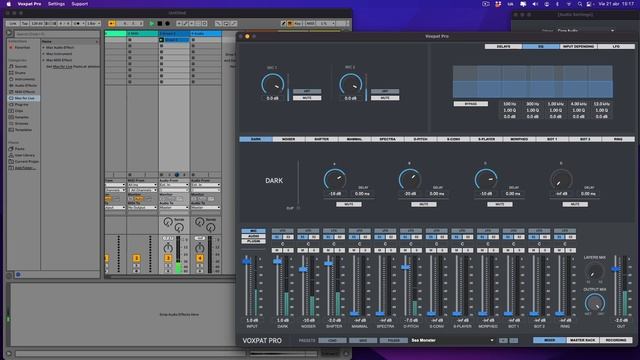Click the INPUT channel fader handle
640x360 pixels.
click(247, 261)
